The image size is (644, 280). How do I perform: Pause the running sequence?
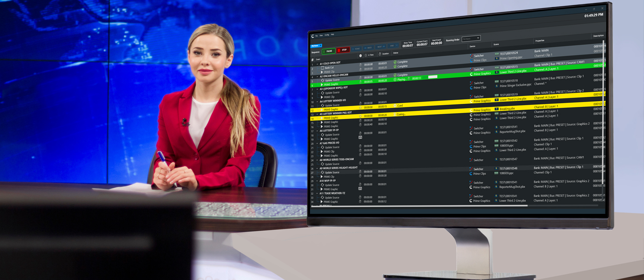pyautogui.click(x=329, y=51)
